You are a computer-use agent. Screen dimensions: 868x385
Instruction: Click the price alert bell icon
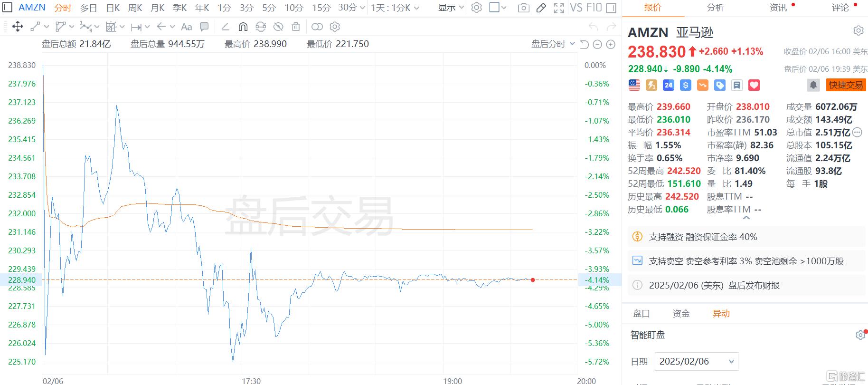[x=813, y=85]
